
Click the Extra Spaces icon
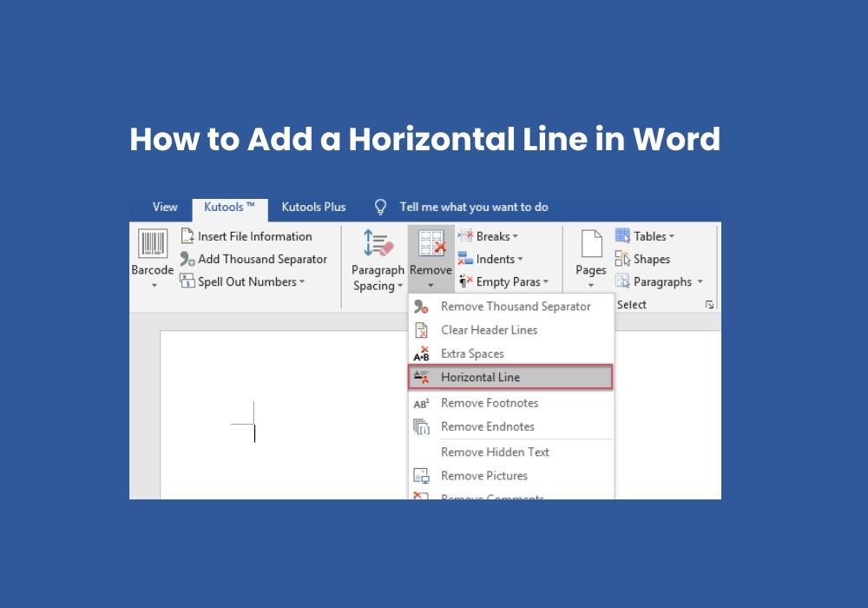(x=421, y=354)
